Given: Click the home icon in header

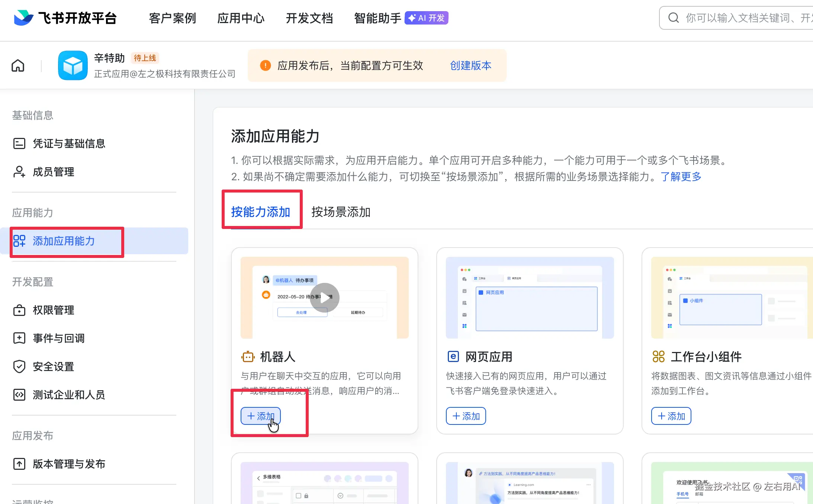Looking at the screenshot, I should [18, 65].
